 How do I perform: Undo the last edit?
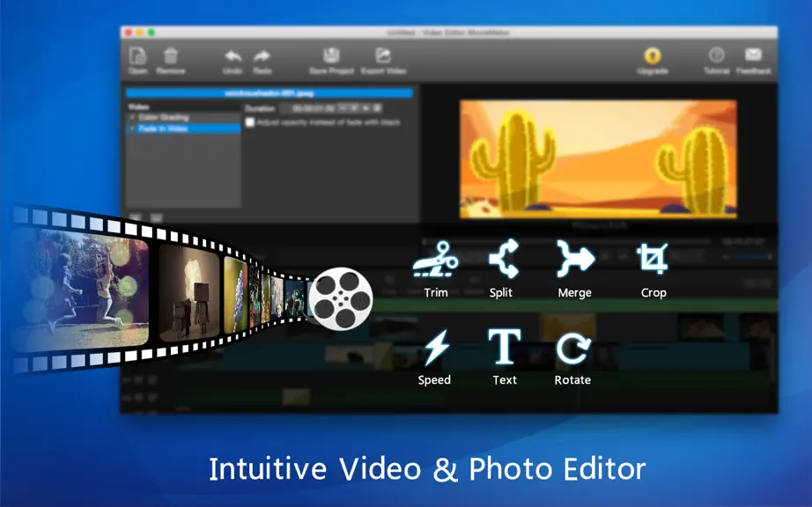coord(233,61)
